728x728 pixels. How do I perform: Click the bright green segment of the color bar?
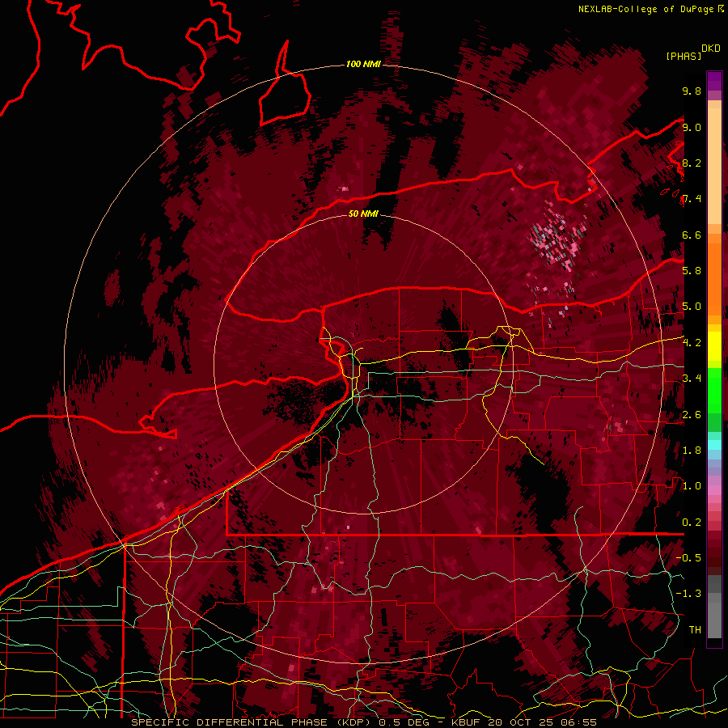[x=714, y=389]
